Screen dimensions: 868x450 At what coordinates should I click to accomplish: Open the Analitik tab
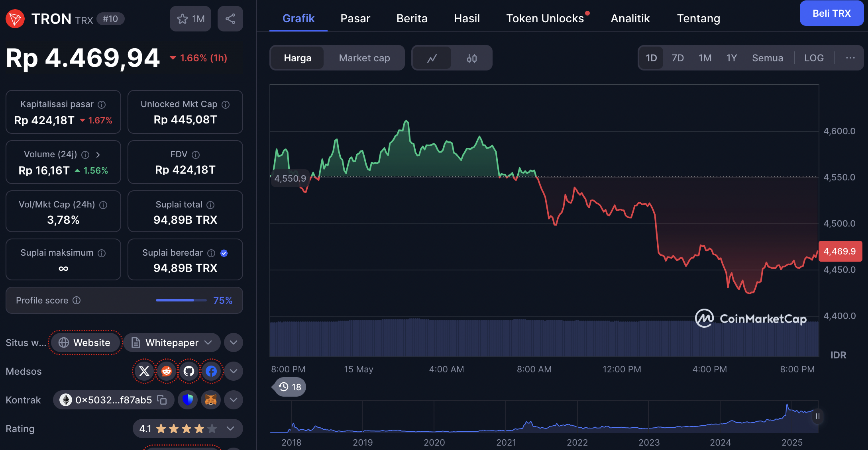point(630,18)
